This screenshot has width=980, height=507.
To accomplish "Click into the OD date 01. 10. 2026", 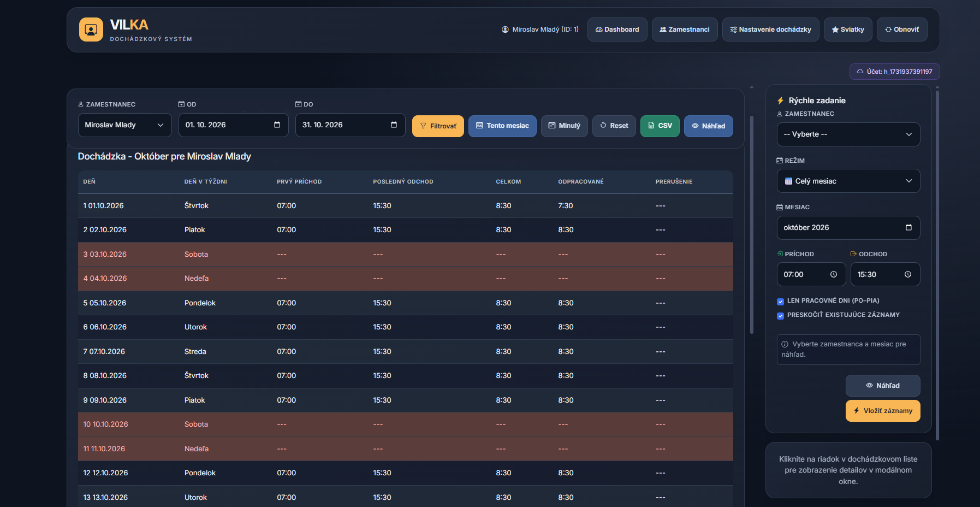I will point(205,125).
